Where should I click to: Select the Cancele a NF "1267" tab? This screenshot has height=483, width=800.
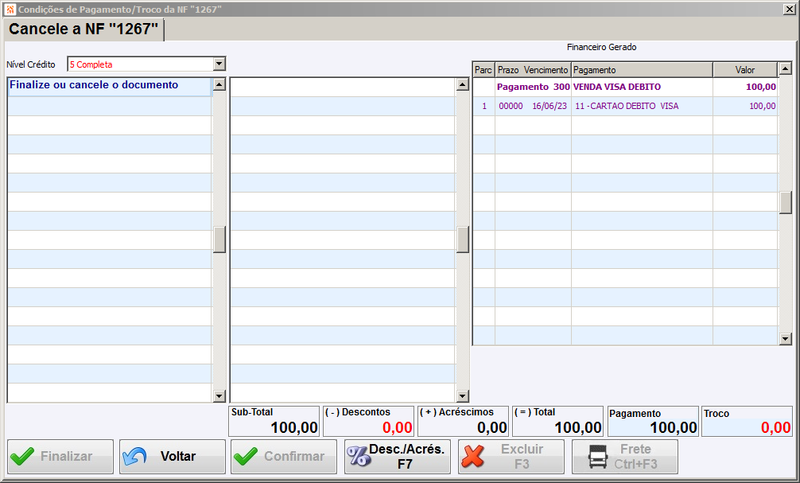click(x=83, y=29)
